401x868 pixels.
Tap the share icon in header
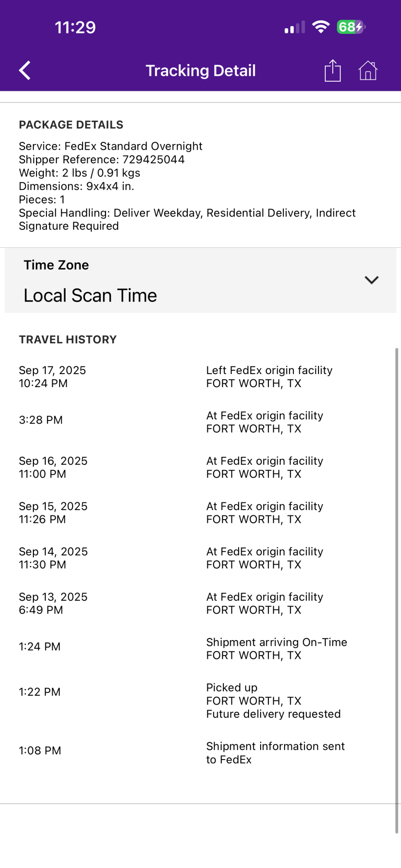[x=332, y=71]
